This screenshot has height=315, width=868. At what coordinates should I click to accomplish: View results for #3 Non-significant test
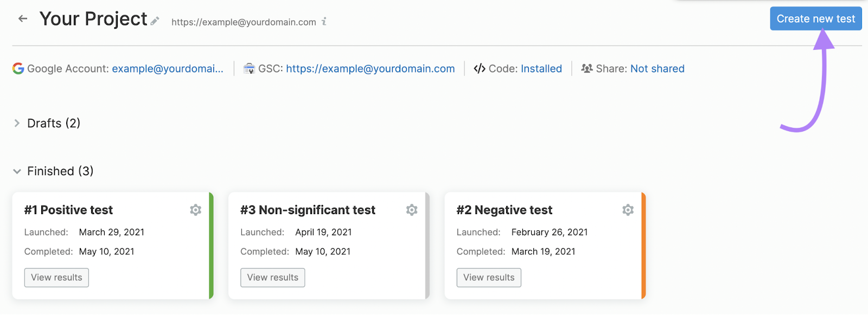pos(272,277)
